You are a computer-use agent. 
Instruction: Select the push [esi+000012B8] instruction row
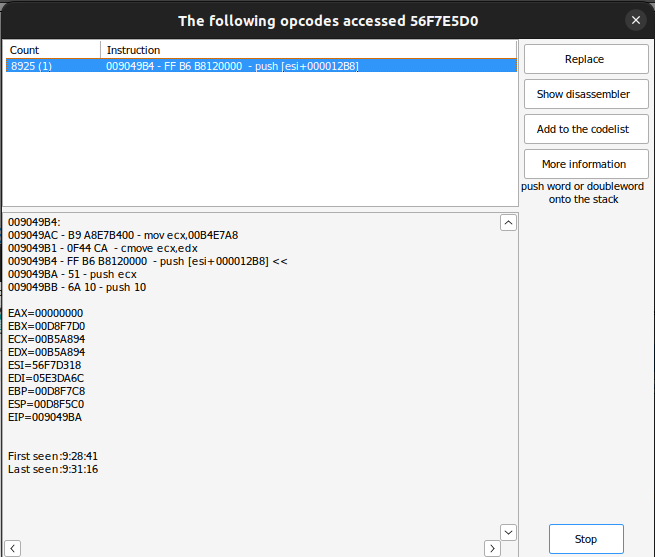[x=261, y=66]
